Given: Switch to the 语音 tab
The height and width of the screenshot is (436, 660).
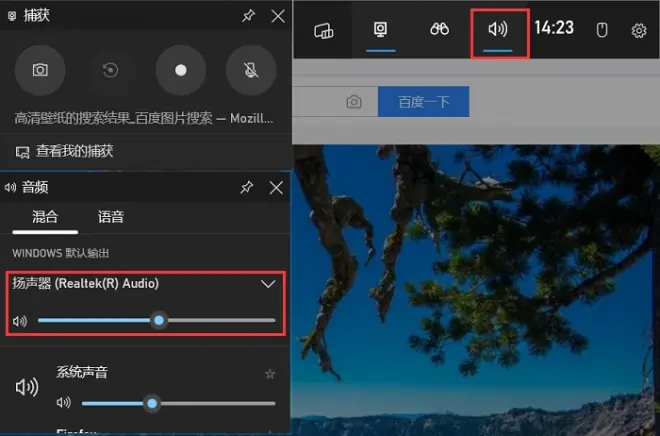Looking at the screenshot, I should pos(111,217).
